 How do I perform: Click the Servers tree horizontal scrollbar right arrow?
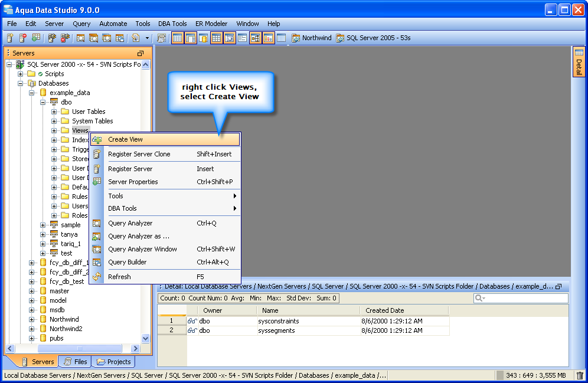pos(136,349)
